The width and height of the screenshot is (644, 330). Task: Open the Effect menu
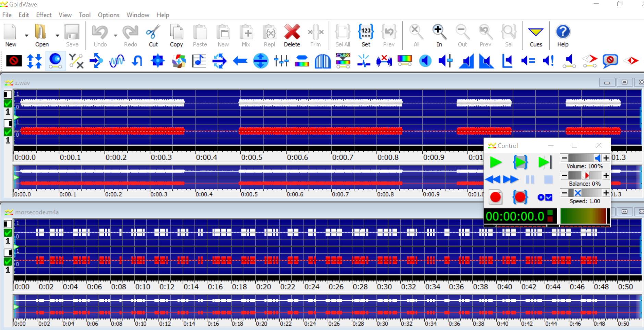[x=44, y=15]
